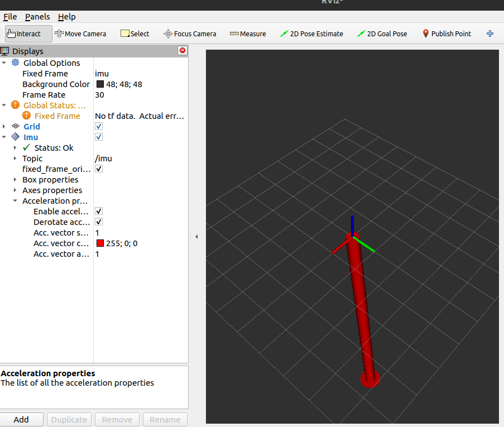
Task: Select the Imu display label
Action: pyautogui.click(x=31, y=137)
